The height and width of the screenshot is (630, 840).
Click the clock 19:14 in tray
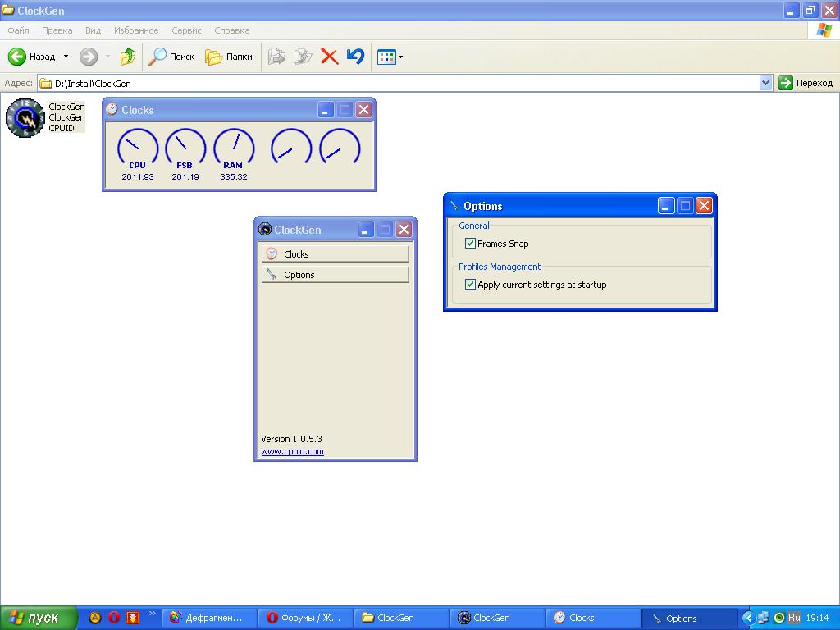click(x=818, y=618)
